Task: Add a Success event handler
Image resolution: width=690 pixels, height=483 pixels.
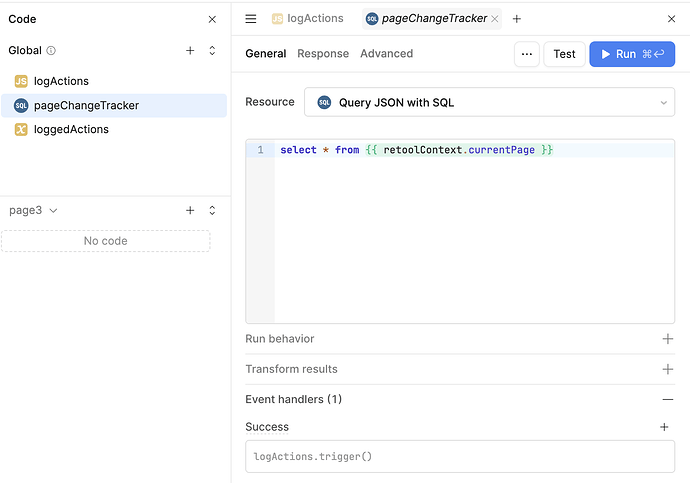Action: 664,427
